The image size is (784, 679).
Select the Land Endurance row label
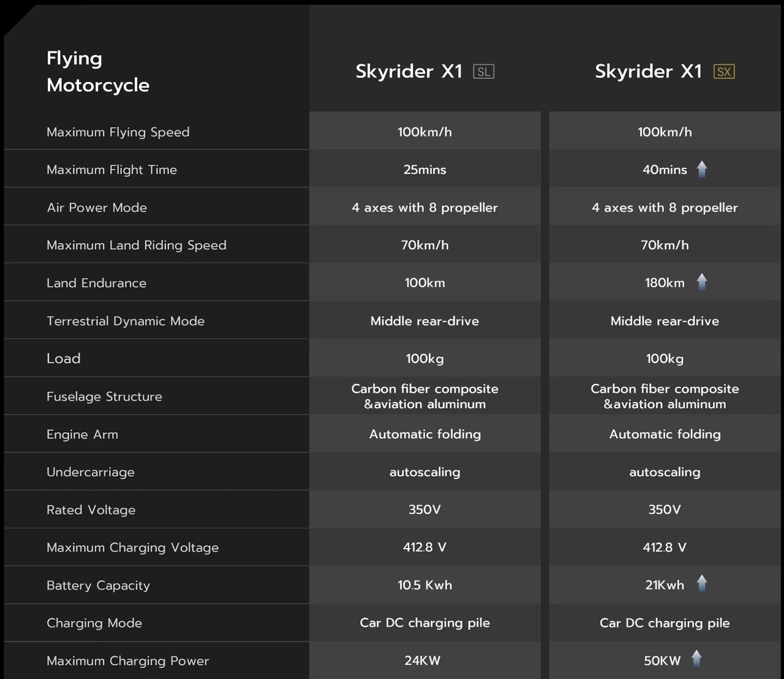pyautogui.click(x=96, y=283)
